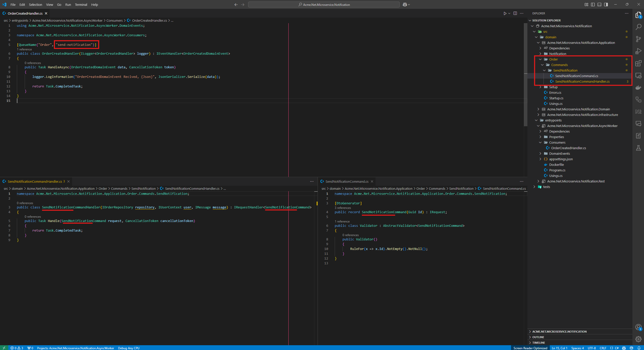
Task: Open the Selection menu
Action: pyautogui.click(x=36, y=5)
